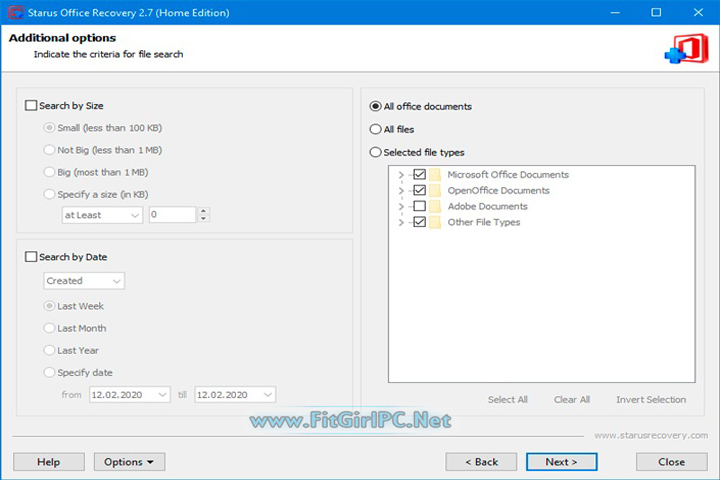720x480 pixels.
Task: Click the Next button
Action: click(x=562, y=462)
